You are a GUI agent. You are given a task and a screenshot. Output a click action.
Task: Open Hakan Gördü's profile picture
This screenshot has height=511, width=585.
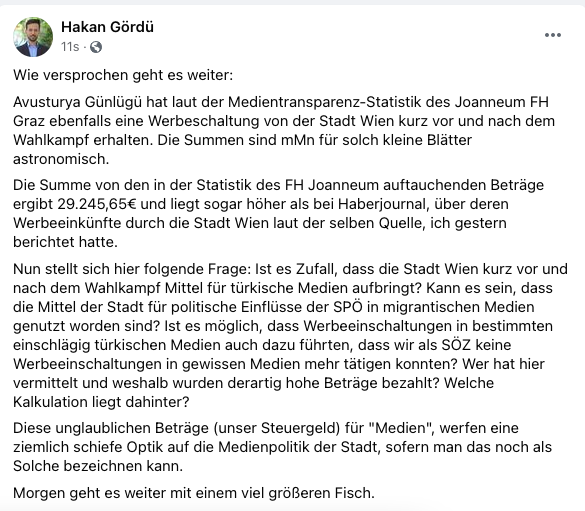(33, 37)
